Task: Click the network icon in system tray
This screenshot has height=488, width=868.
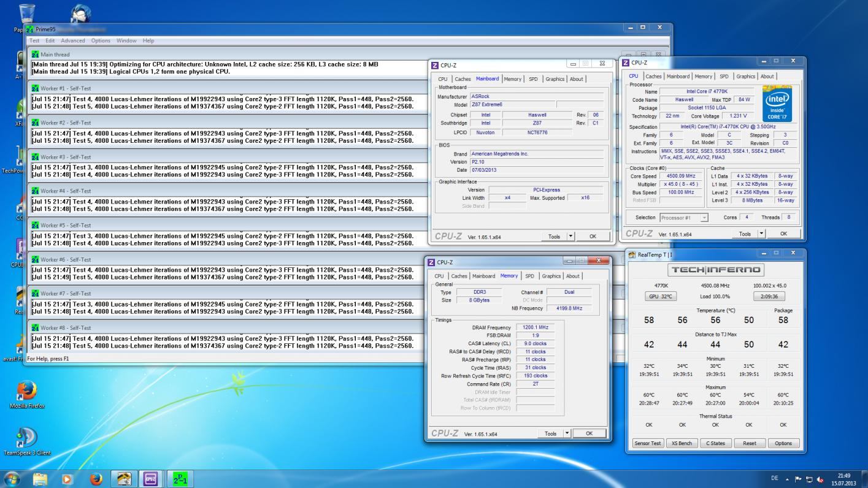Action: tap(809, 479)
